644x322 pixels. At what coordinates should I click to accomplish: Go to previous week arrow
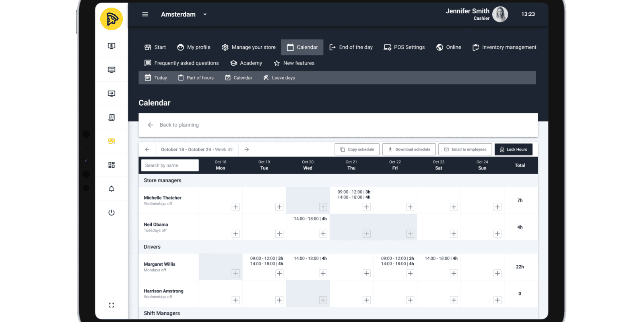147,149
